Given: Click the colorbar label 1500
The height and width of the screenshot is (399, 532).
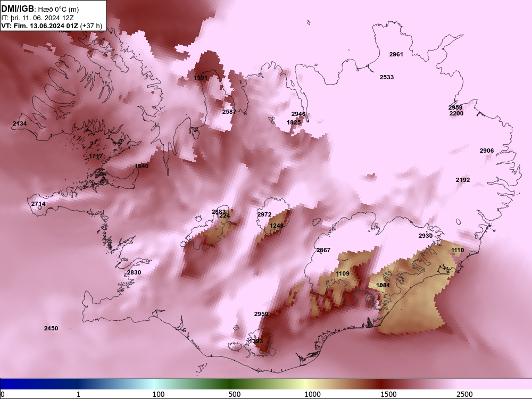Looking at the screenshot, I should click(x=388, y=394).
